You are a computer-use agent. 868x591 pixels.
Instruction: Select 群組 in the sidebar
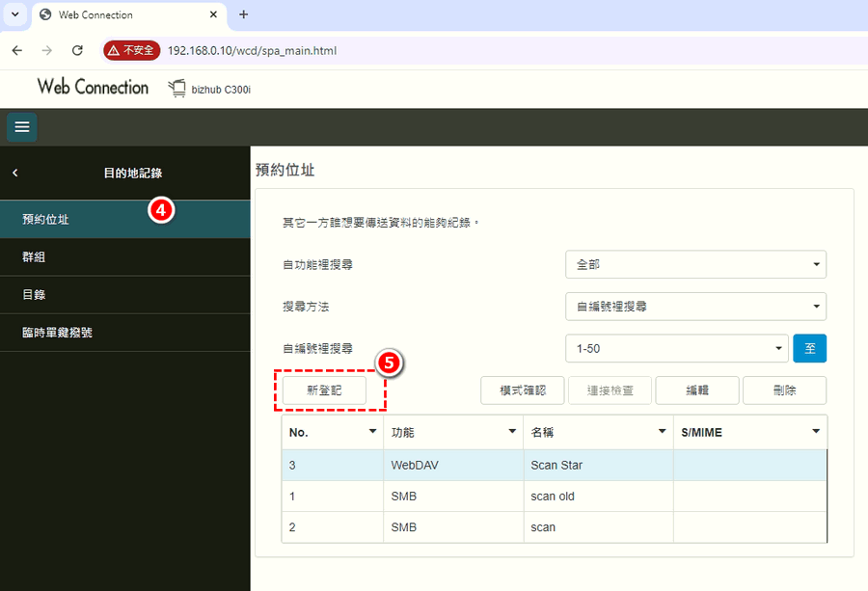(35, 257)
